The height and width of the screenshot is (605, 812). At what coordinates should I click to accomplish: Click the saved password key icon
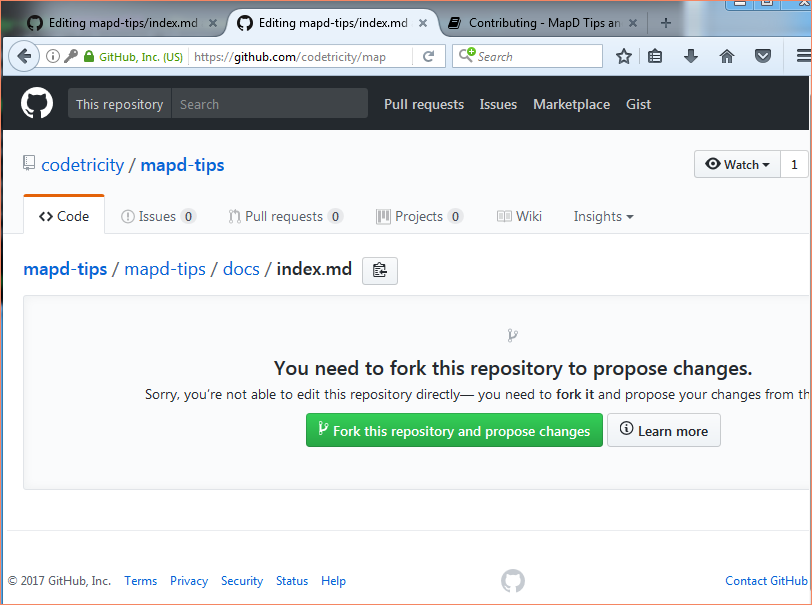click(71, 56)
